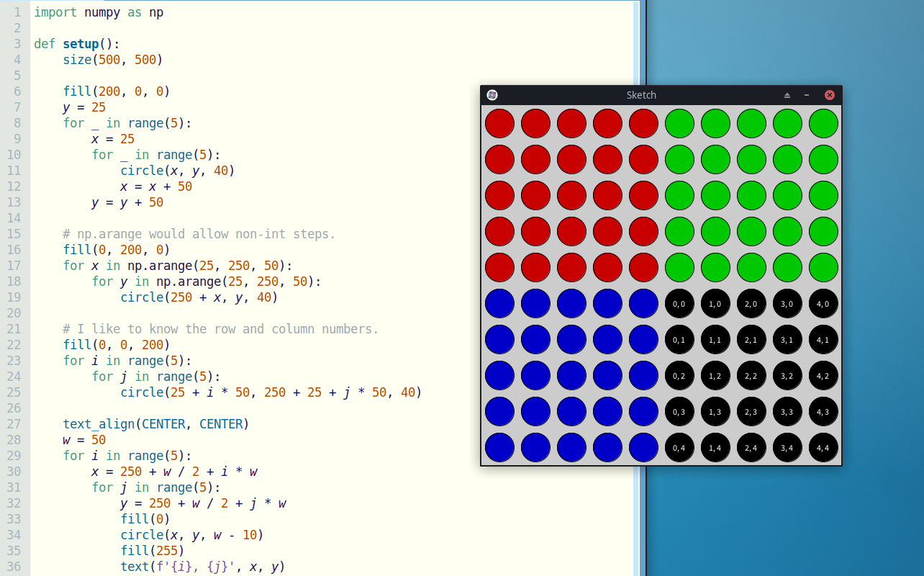Place cursor in 'import numpy as np' line
This screenshot has height=576, width=924.
point(99,12)
